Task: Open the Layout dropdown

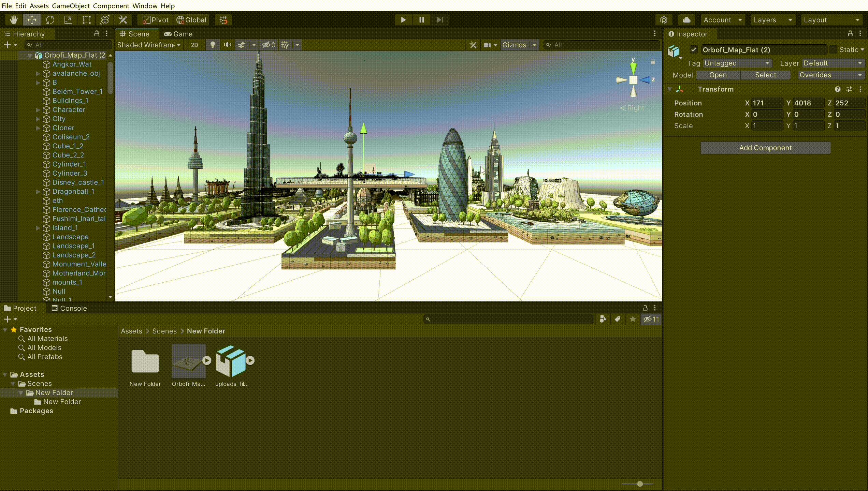Action: point(832,20)
